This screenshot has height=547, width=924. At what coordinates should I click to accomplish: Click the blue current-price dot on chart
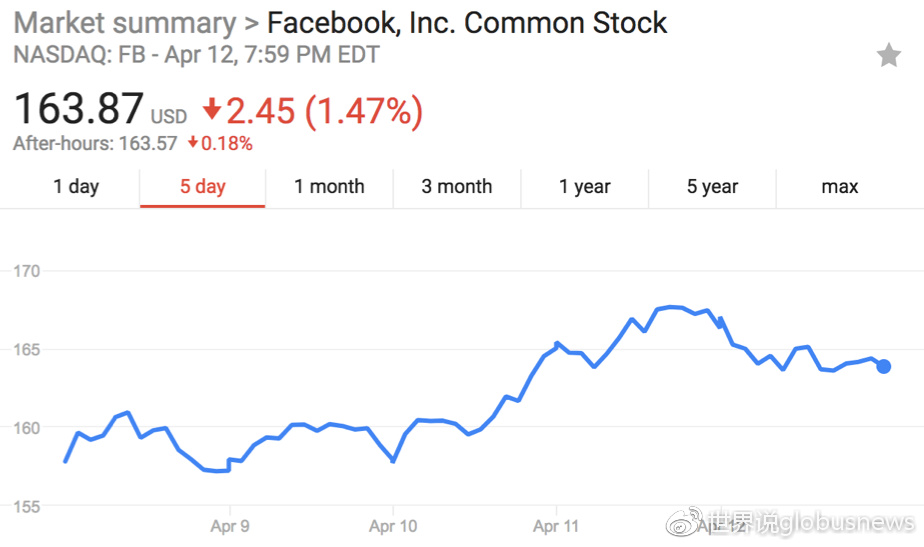coord(883,366)
